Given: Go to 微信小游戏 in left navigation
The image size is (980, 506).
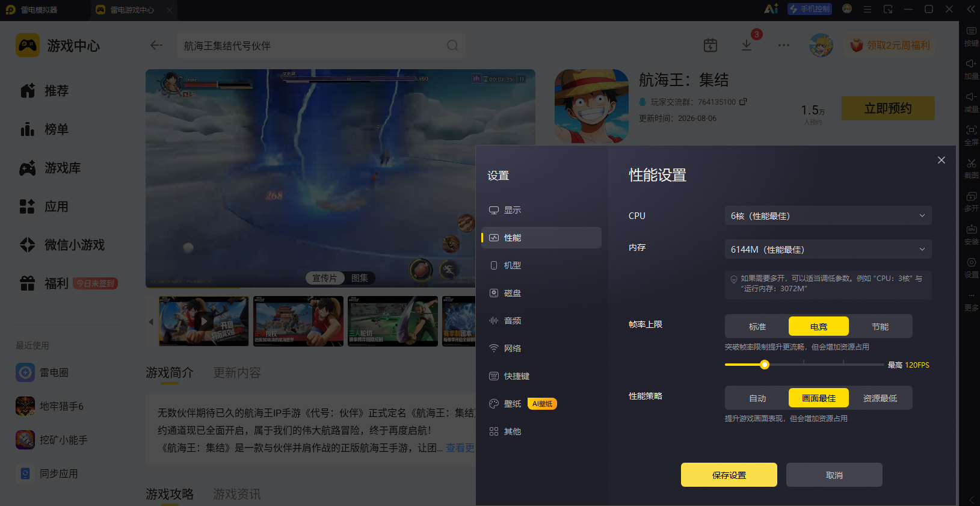Looking at the screenshot, I should pyautogui.click(x=63, y=245).
